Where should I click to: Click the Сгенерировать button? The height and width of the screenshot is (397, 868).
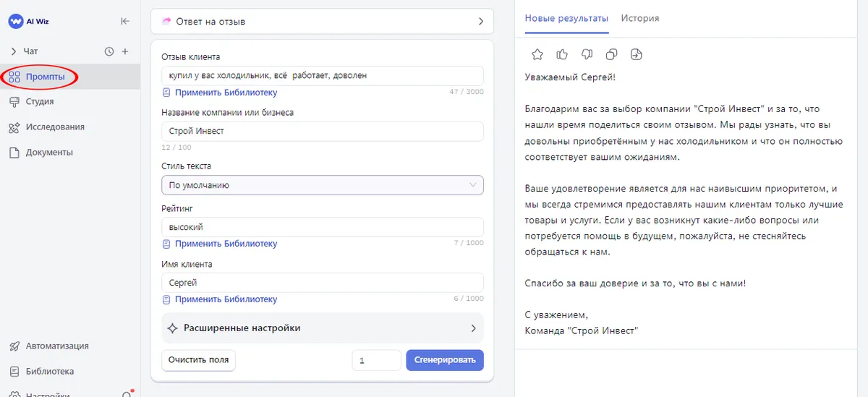(445, 360)
